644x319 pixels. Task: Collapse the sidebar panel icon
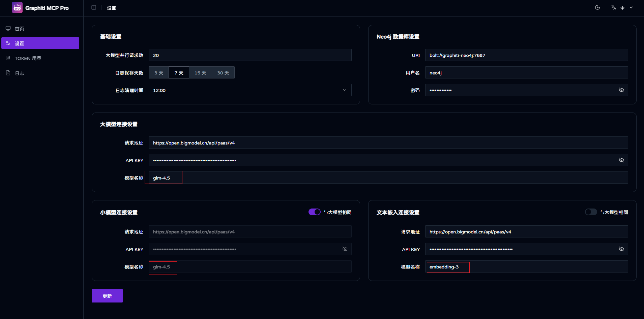(x=94, y=7)
